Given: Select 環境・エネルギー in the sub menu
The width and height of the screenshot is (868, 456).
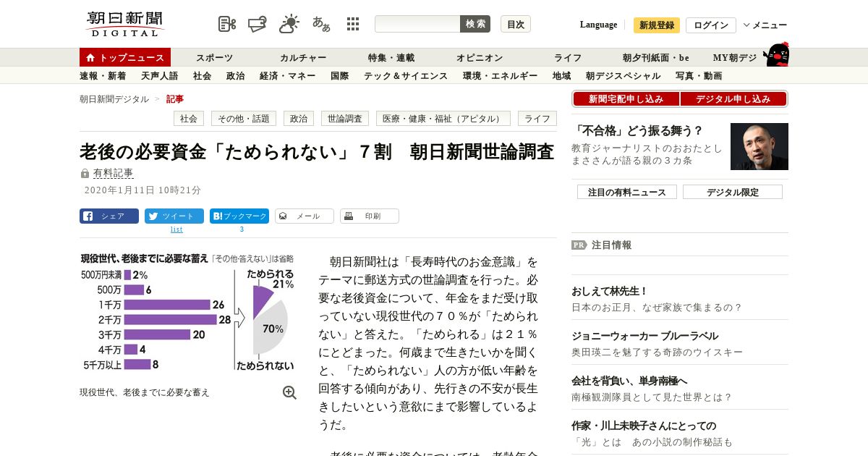Looking at the screenshot, I should tap(501, 75).
